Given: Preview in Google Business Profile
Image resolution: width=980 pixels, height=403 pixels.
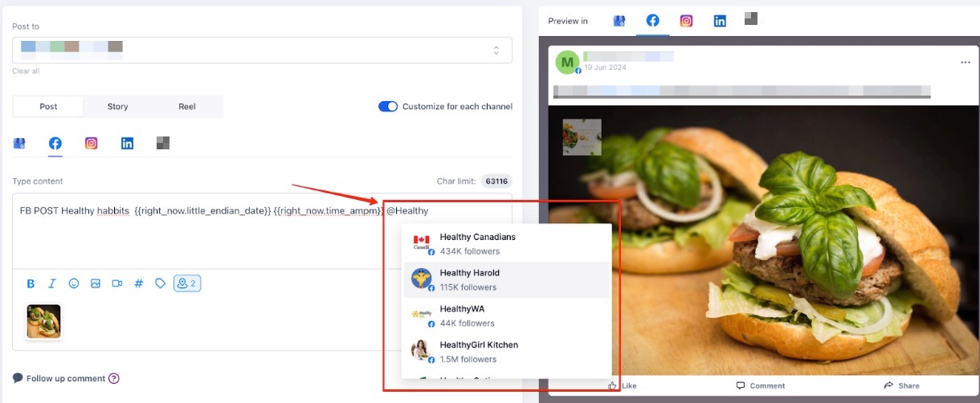Looking at the screenshot, I should [619, 21].
